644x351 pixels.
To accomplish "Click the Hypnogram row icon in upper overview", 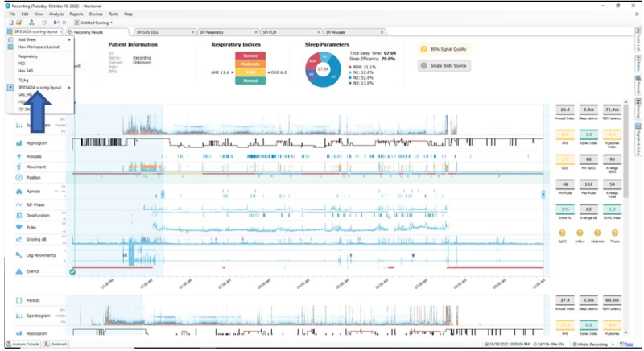I will point(19,143).
